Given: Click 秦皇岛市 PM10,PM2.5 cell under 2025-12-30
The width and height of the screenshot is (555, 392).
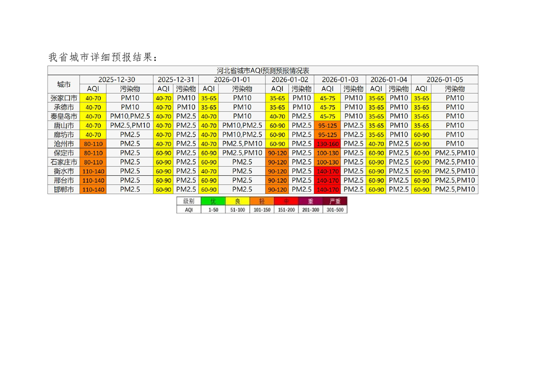Looking at the screenshot, I should [x=130, y=116].
